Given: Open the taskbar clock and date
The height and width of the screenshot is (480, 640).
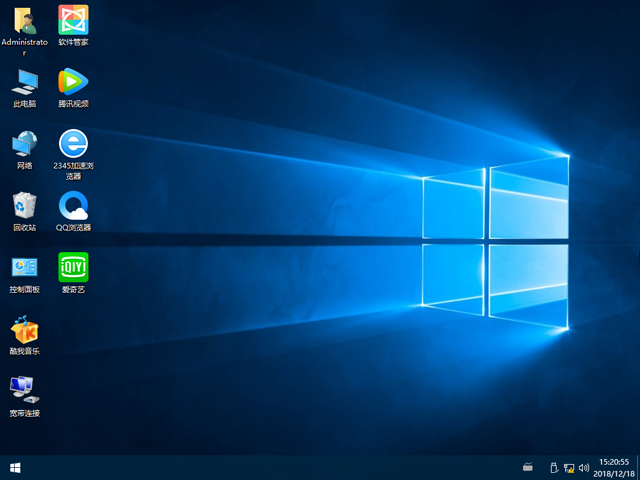Looking at the screenshot, I should click(x=613, y=467).
